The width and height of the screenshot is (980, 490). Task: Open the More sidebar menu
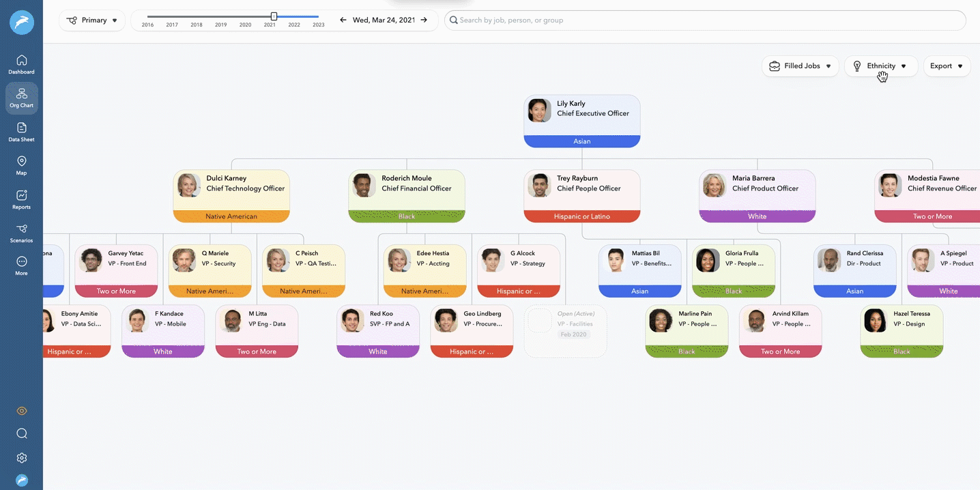pos(21,265)
